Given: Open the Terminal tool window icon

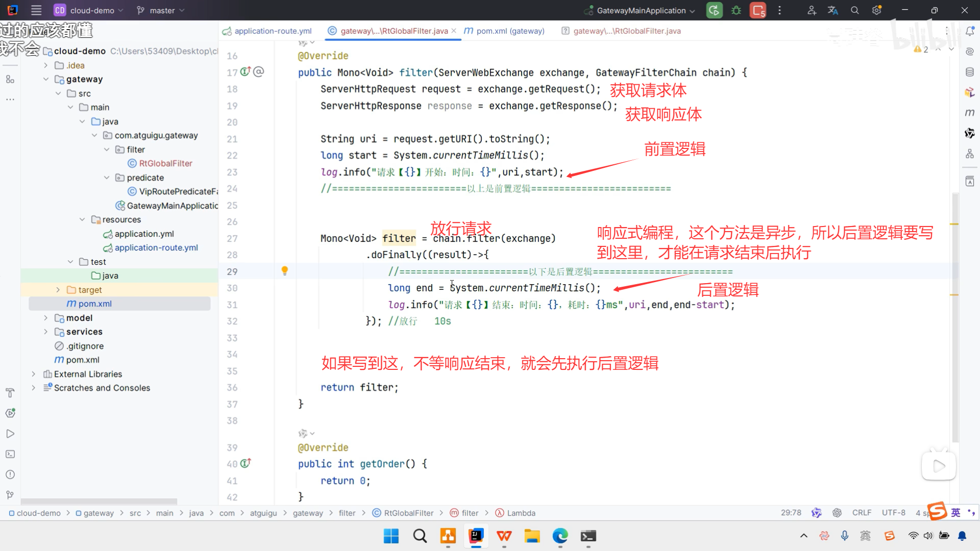Looking at the screenshot, I should point(10,454).
